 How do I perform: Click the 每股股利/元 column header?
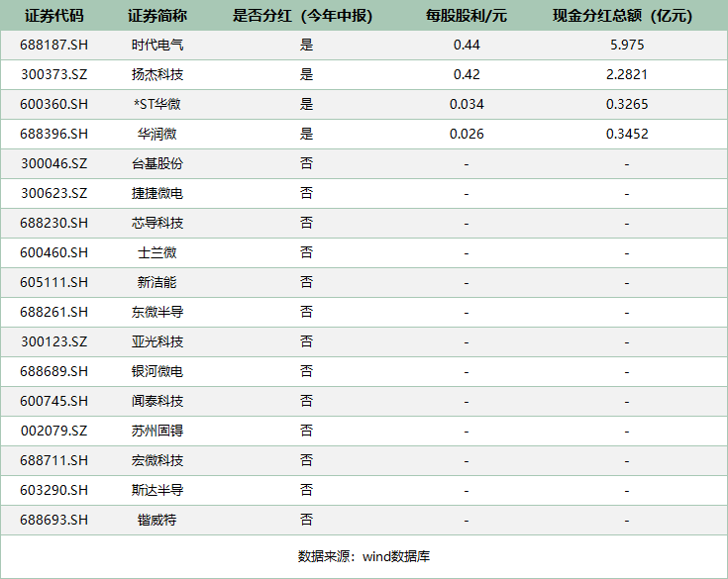[467, 16]
